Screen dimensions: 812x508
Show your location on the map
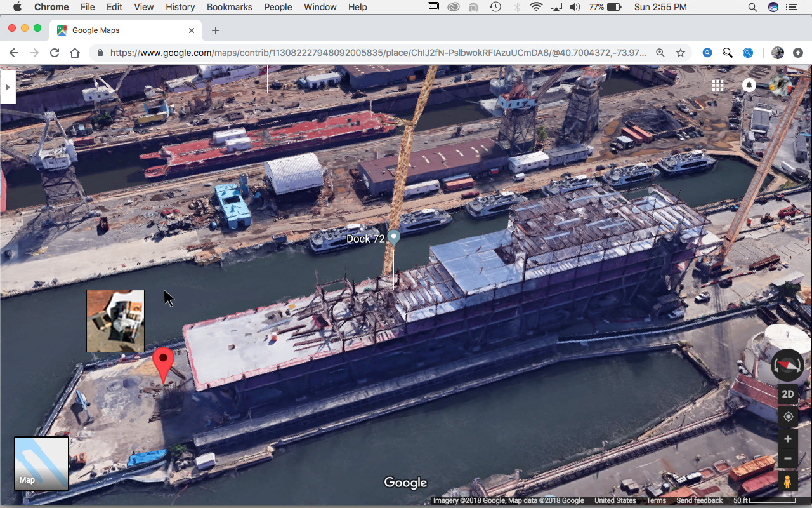pos(788,417)
